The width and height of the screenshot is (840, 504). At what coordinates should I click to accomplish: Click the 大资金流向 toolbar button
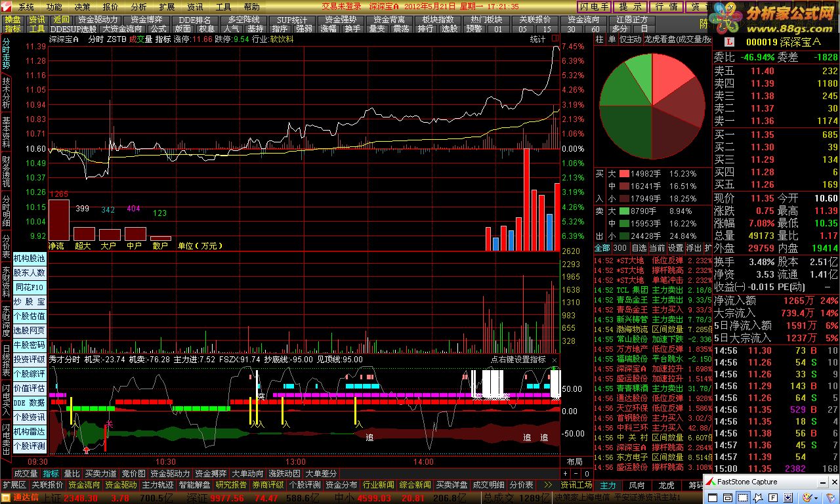click(x=123, y=29)
